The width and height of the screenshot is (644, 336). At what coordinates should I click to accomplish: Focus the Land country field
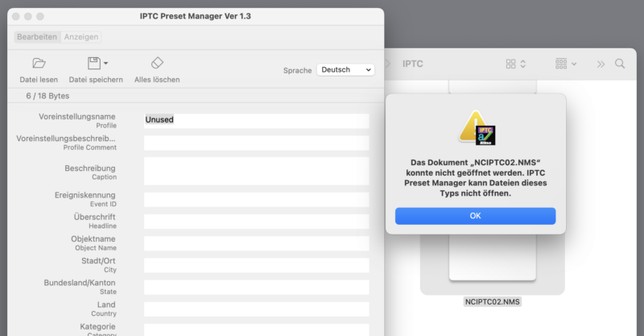[256, 309]
